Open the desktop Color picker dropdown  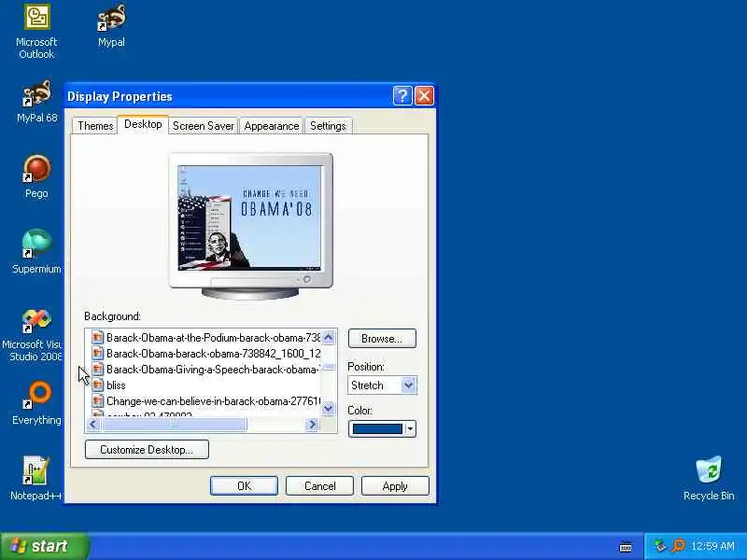tap(382, 428)
